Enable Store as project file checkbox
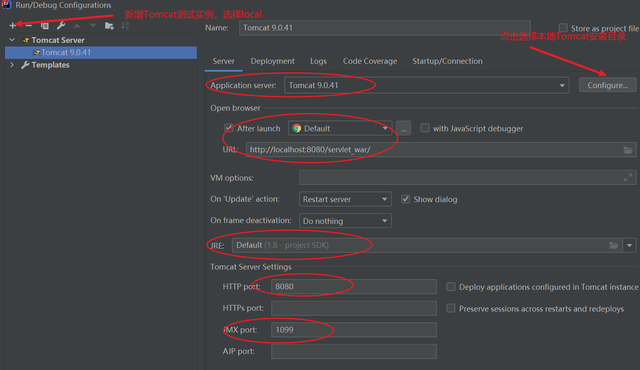This screenshot has width=640, height=370. click(x=563, y=28)
